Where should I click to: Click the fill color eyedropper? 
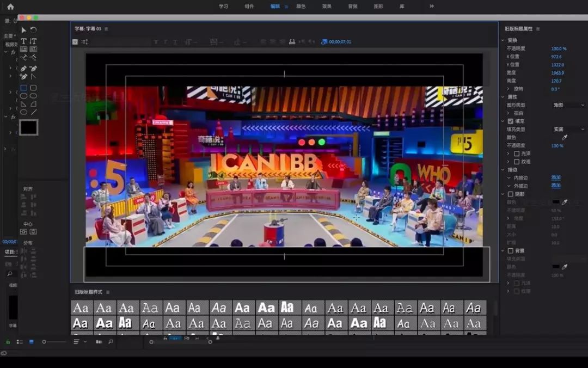click(565, 138)
